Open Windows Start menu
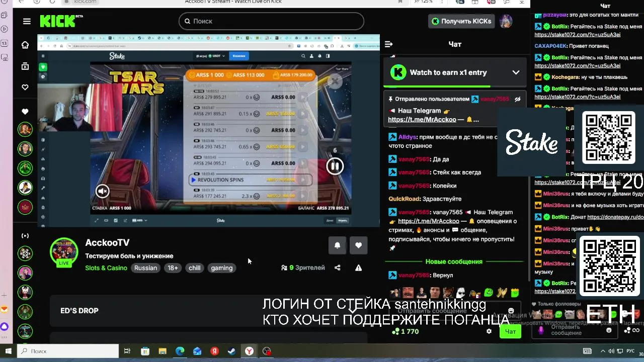Image resolution: width=644 pixels, height=362 pixels. pyautogui.click(x=8, y=351)
